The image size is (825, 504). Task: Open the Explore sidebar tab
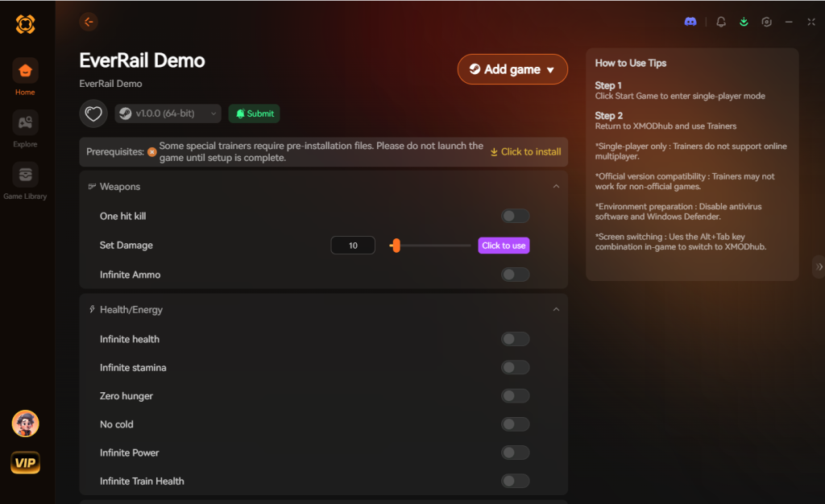point(25,130)
